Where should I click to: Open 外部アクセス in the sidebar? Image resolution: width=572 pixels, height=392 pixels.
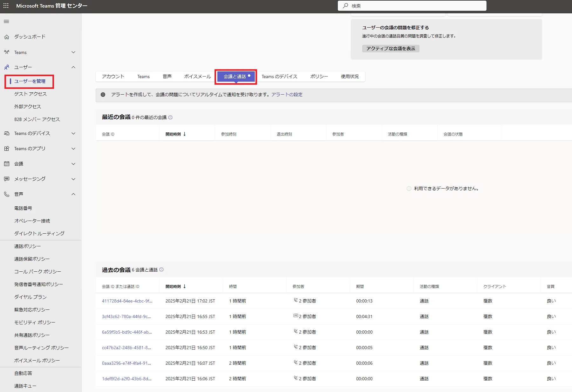coord(28,107)
